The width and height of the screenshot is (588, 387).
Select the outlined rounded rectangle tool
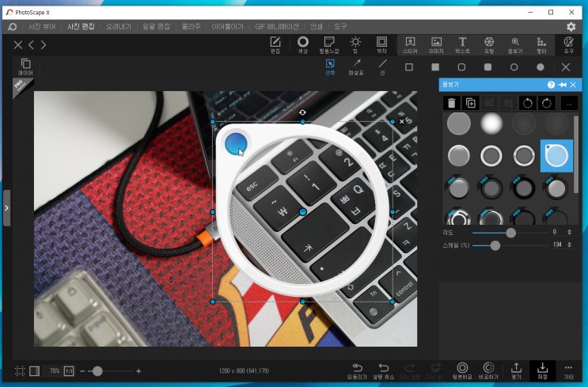(x=461, y=67)
